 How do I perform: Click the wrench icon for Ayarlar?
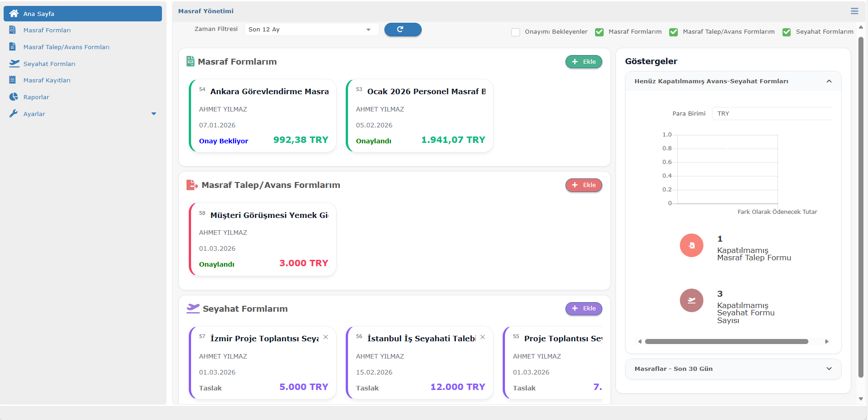(13, 114)
